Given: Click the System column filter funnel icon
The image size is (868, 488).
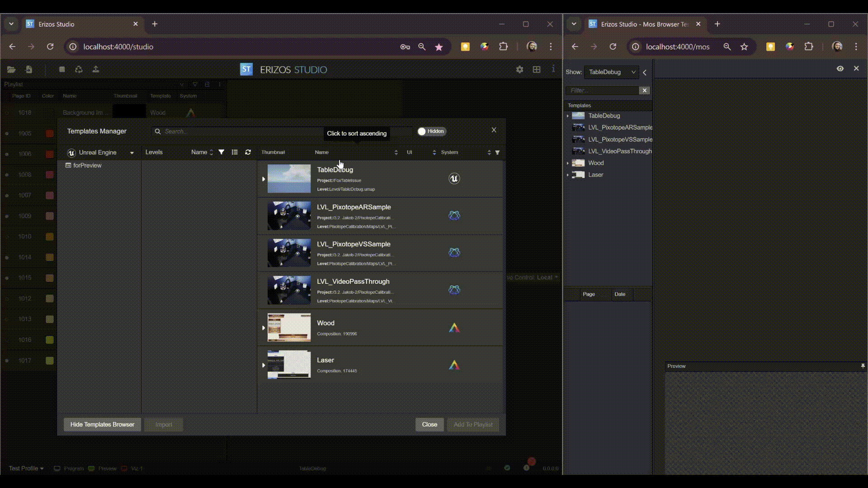Looking at the screenshot, I should [x=497, y=153].
